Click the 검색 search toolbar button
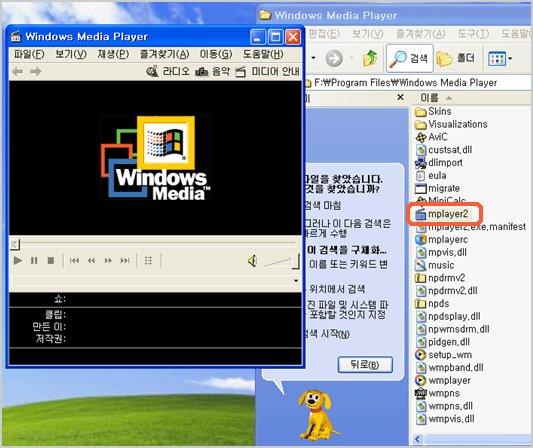This screenshot has width=533, height=448. [410, 58]
